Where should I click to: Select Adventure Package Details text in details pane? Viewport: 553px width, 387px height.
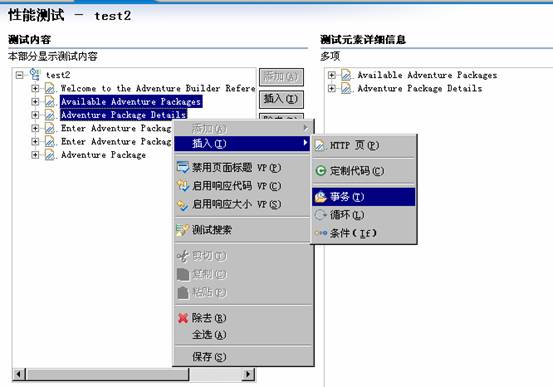(420, 88)
